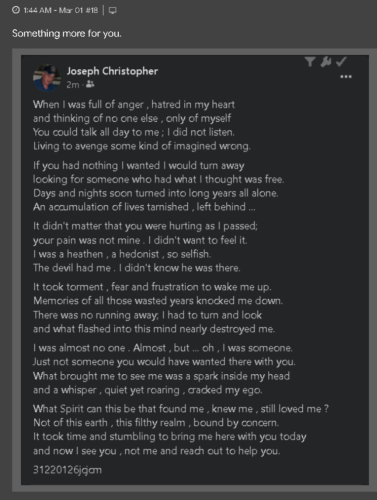The image size is (377, 500).
Task: Click the line 'What Spirit can this be'
Action: (181, 409)
